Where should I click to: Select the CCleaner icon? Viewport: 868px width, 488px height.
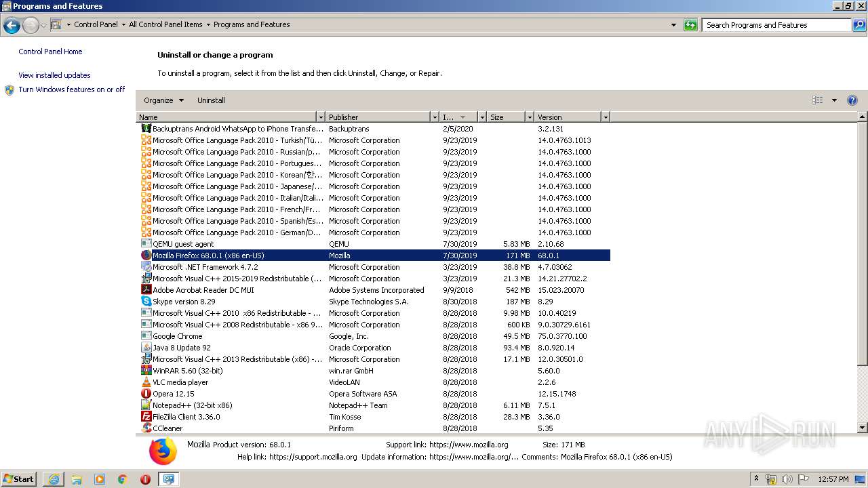[x=146, y=428]
